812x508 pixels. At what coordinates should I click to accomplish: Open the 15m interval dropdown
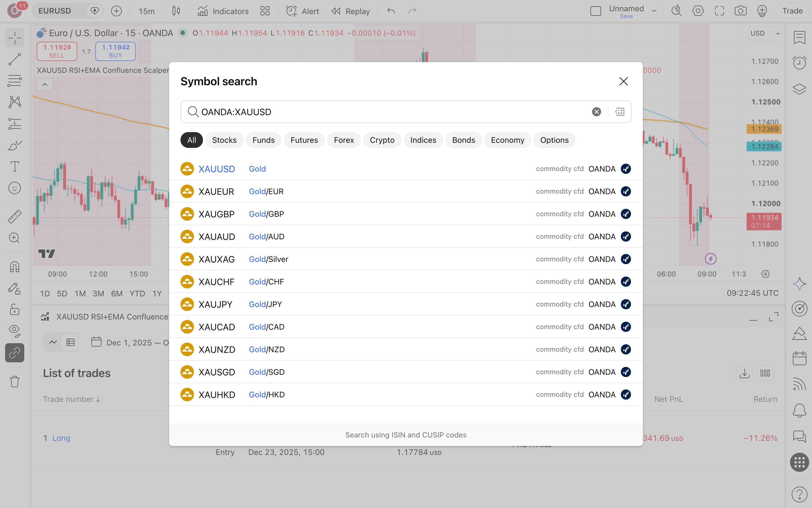click(147, 11)
